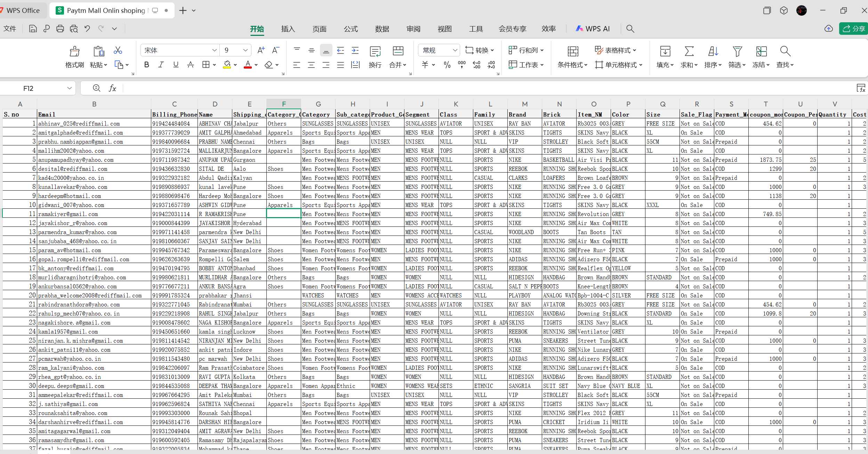Open the Rows and Columns (行和列) dropdown
The image size is (868, 454).
[526, 50]
